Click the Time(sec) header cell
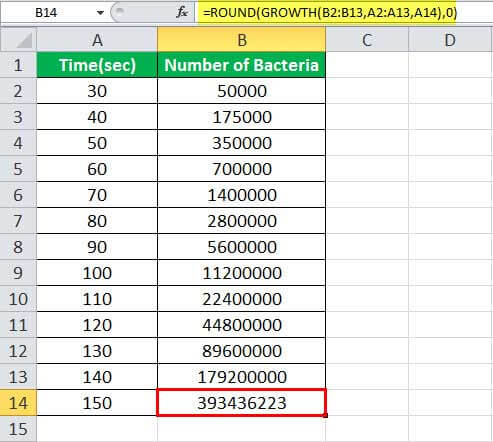The height and width of the screenshot is (442, 493). coord(97,65)
